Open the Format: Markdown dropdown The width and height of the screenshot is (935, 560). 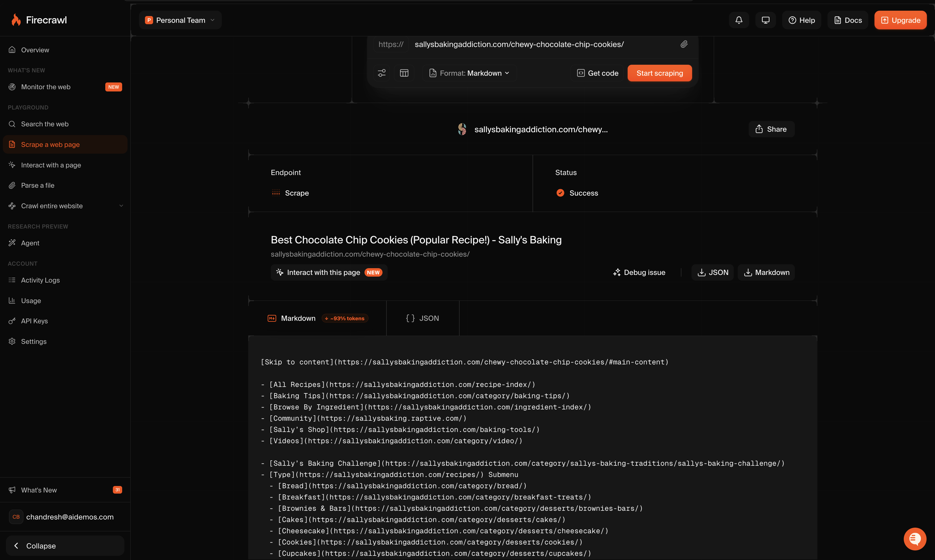[469, 73]
